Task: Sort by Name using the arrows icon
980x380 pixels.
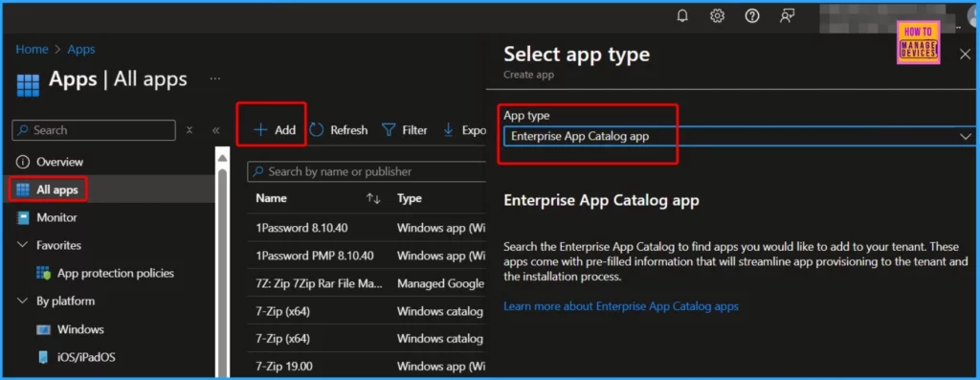Action: tap(373, 199)
